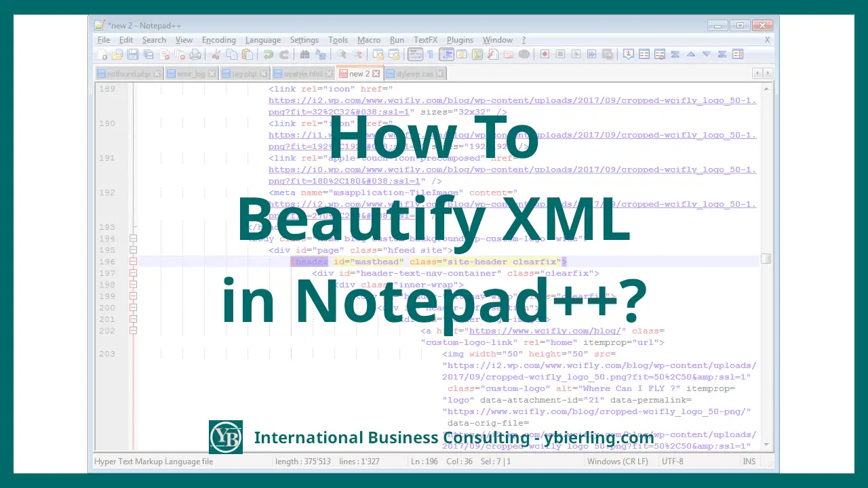The image size is (868, 488).
Task: Play back the recorded macro
Action: click(x=576, y=54)
